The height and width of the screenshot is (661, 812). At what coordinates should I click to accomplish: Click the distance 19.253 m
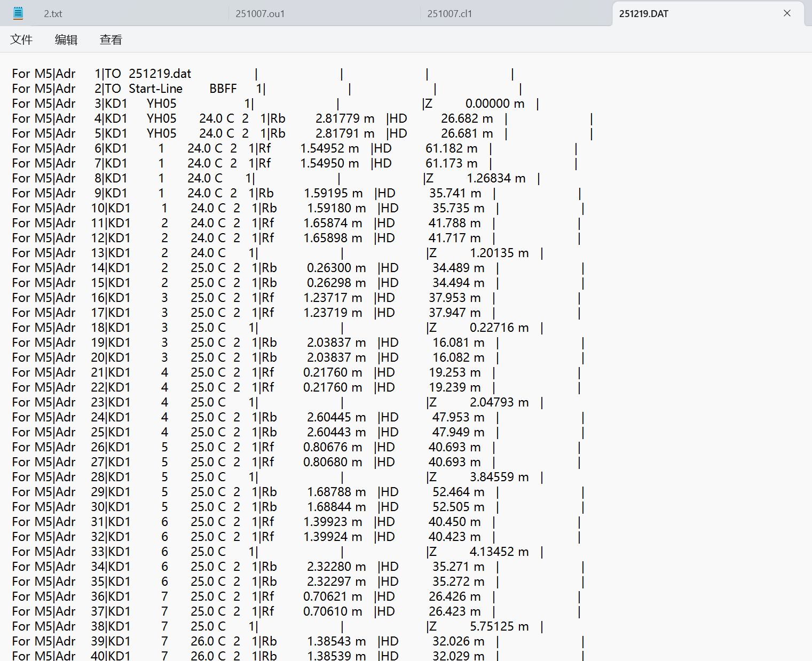pyautogui.click(x=455, y=372)
